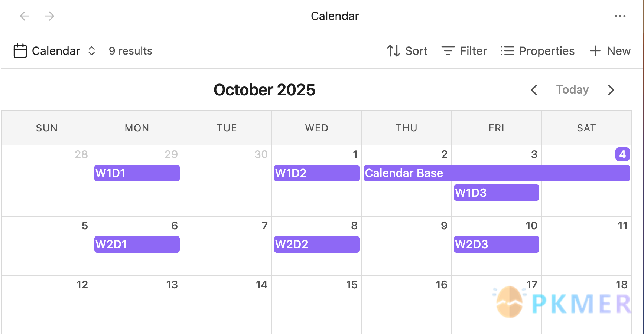Click the plus icon next to New
The image size is (644, 334).
pyautogui.click(x=595, y=51)
